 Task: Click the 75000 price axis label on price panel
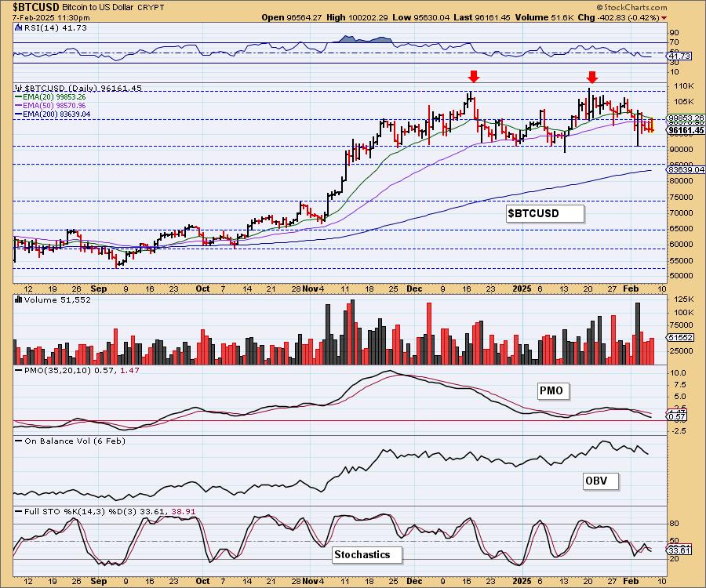point(681,197)
